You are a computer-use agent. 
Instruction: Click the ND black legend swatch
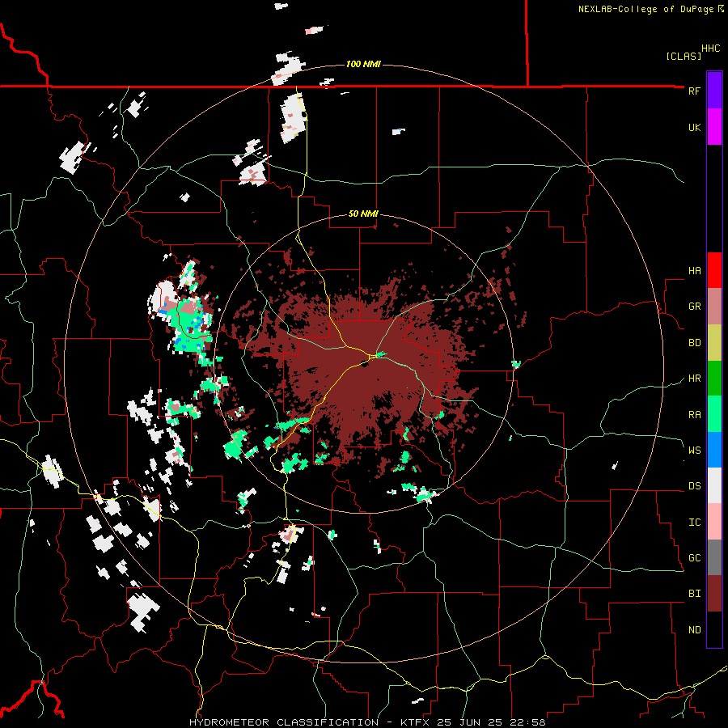tap(714, 629)
